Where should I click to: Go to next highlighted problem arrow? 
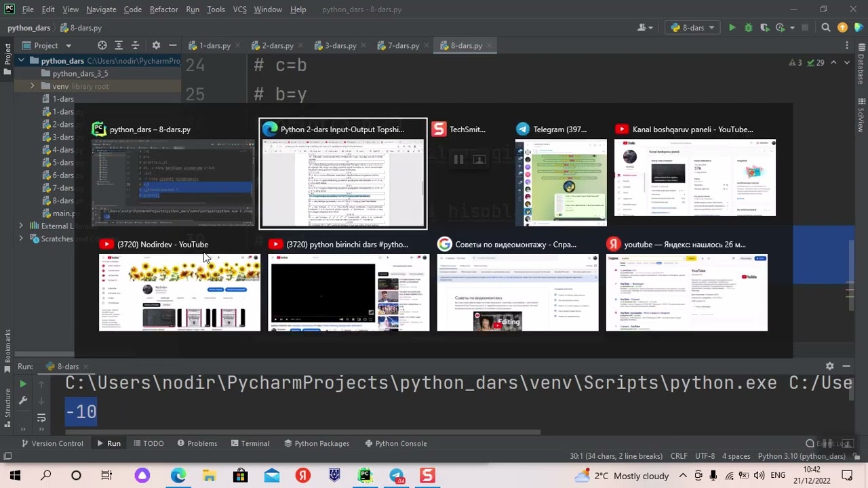pos(848,62)
